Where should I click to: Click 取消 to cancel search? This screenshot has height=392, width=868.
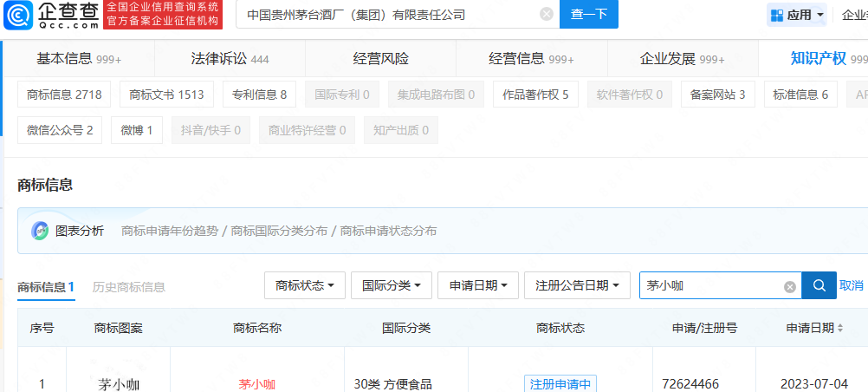(852, 285)
